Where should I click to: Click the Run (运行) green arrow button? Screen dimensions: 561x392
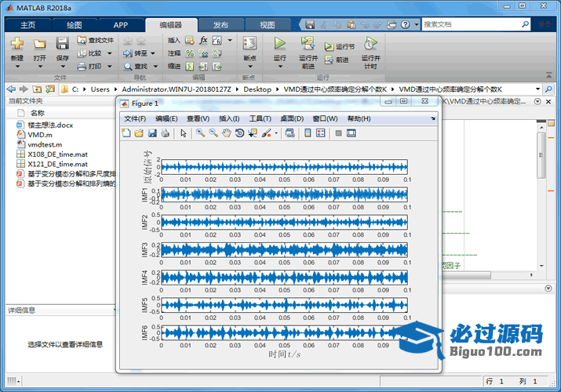[x=279, y=43]
